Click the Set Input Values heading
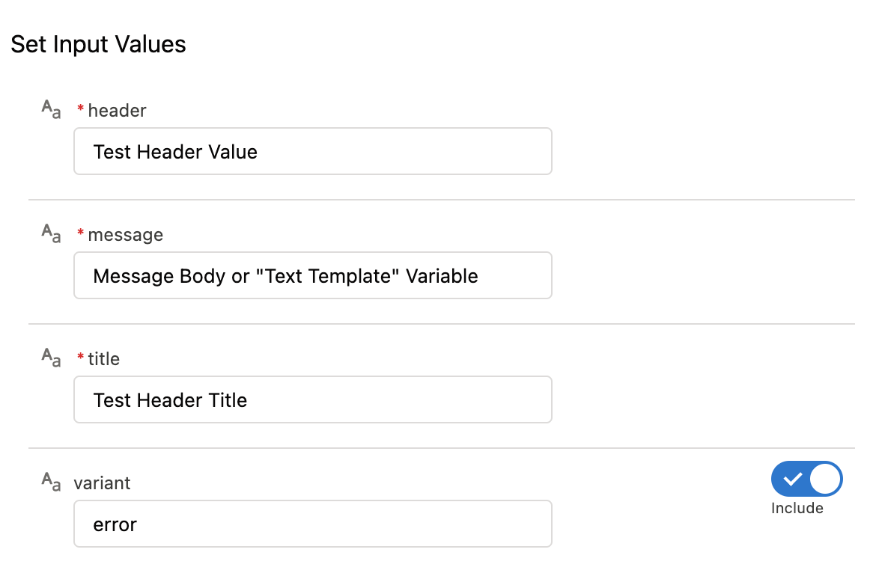Viewport: 879px width, 588px height. (x=98, y=44)
